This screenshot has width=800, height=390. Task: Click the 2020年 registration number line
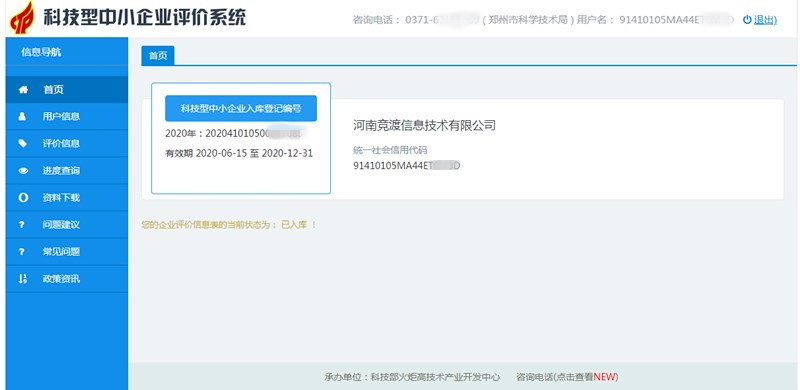[235, 134]
